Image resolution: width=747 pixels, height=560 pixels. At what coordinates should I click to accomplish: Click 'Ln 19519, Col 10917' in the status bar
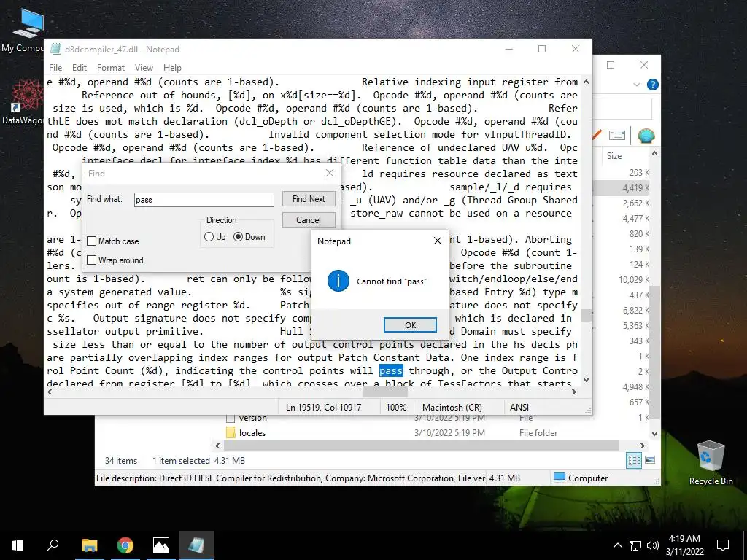(x=323, y=407)
